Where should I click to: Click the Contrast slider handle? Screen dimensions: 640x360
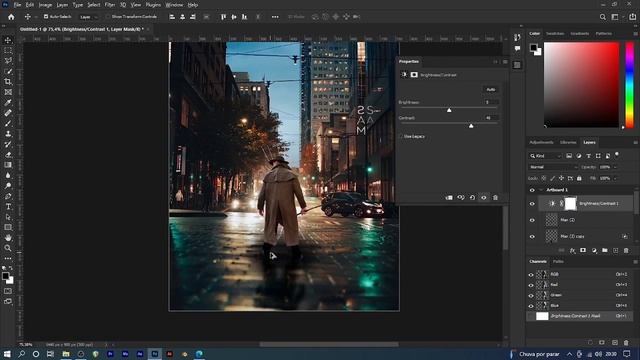coord(471,126)
